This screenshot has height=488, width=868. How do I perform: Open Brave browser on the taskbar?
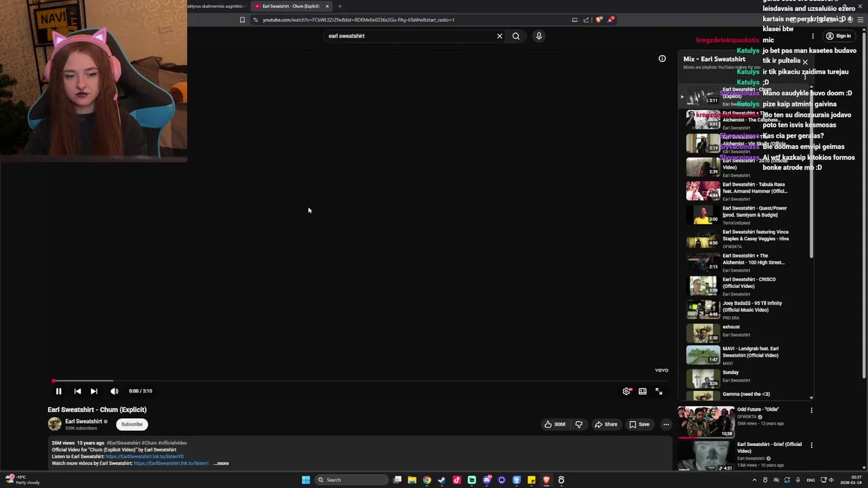click(x=546, y=480)
